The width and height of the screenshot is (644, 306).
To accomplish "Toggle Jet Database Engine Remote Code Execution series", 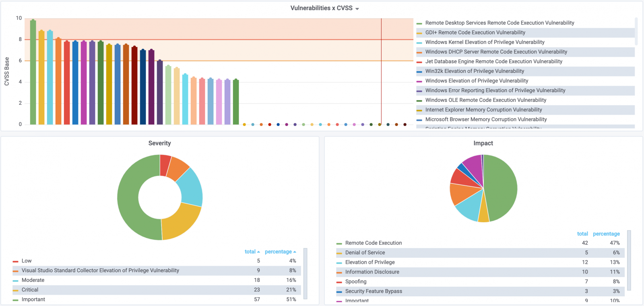I will [x=493, y=62].
